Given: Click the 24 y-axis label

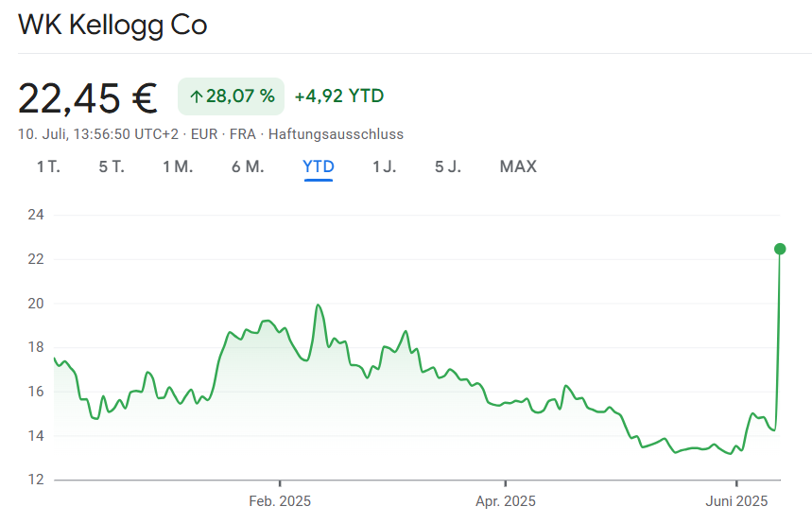Looking at the screenshot, I should pos(36,215).
